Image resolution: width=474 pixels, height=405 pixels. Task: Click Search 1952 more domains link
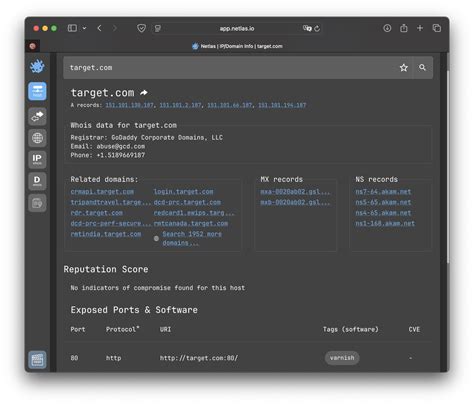click(192, 238)
